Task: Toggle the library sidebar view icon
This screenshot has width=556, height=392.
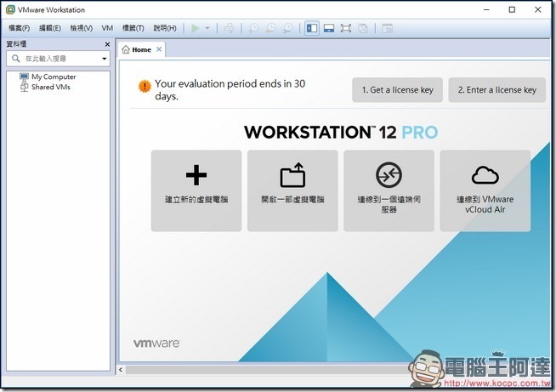Action: 312,28
